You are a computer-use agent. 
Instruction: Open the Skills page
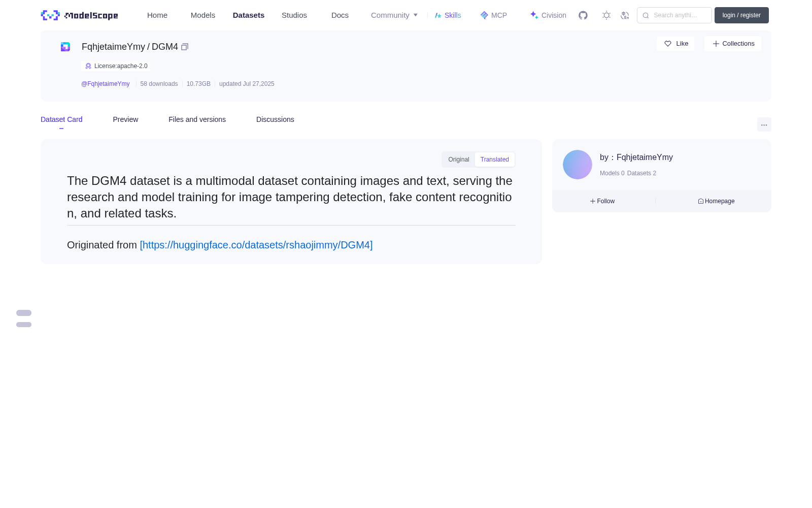[448, 15]
